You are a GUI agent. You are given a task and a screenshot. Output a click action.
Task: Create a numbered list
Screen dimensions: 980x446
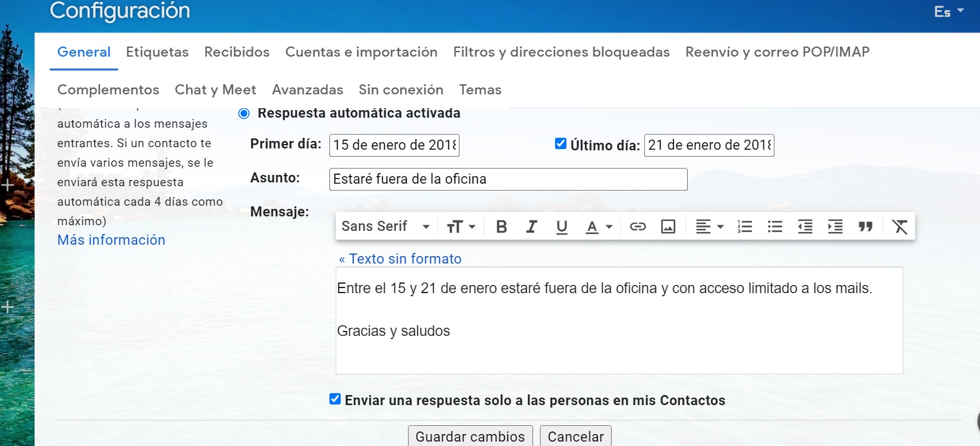745,227
